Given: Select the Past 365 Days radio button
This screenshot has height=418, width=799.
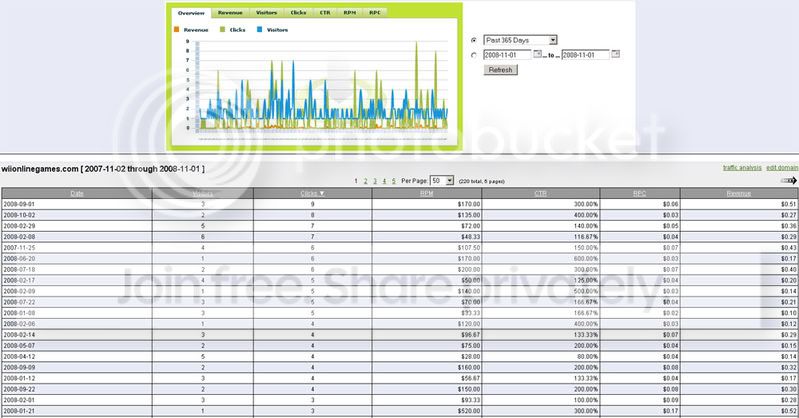Looking at the screenshot, I should tap(474, 40).
